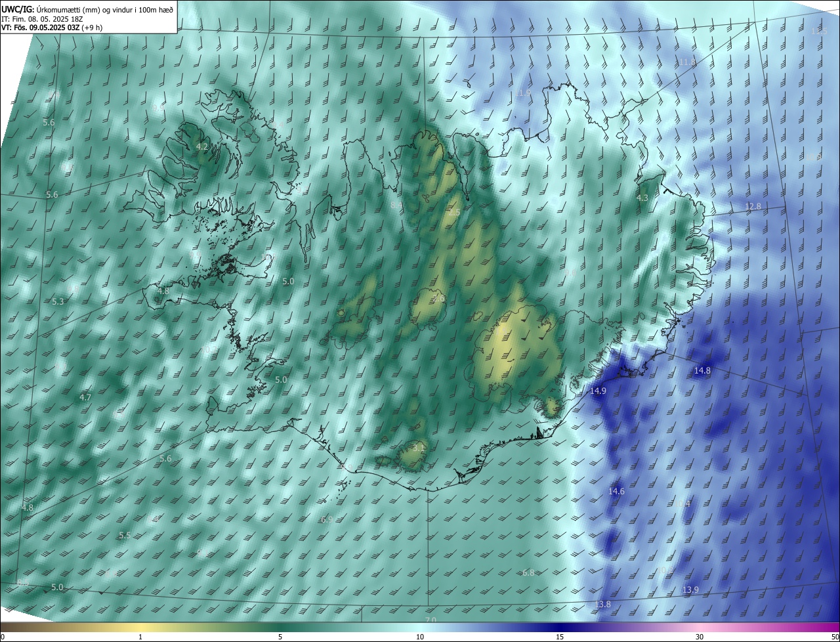Click the '0' label on the color scale
Screen dimensions: 840x642
3,637
